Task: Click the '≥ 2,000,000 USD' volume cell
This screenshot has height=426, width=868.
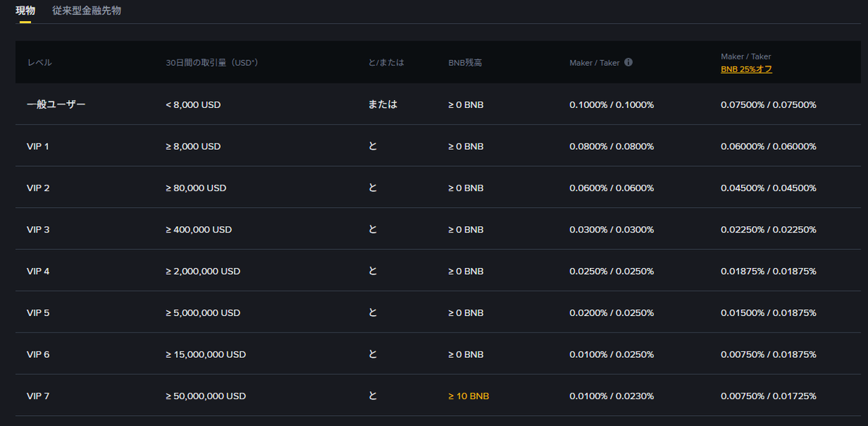Action: click(x=203, y=271)
